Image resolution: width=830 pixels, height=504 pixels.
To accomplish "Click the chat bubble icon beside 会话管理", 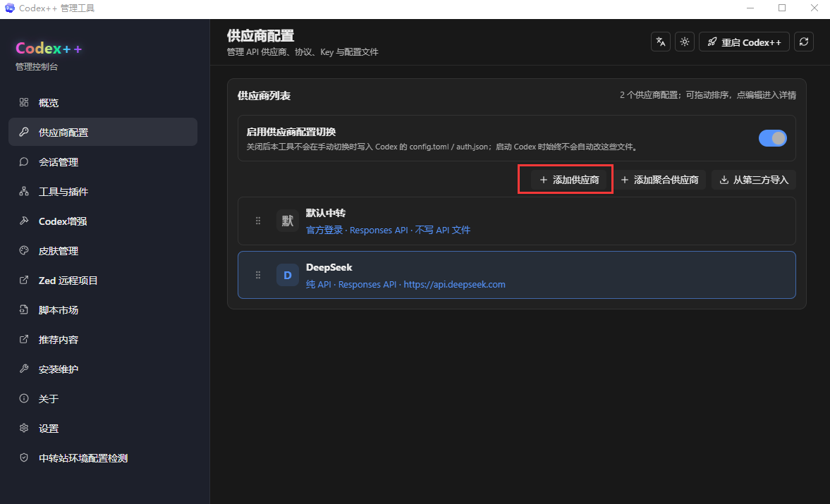I will click(x=24, y=161).
